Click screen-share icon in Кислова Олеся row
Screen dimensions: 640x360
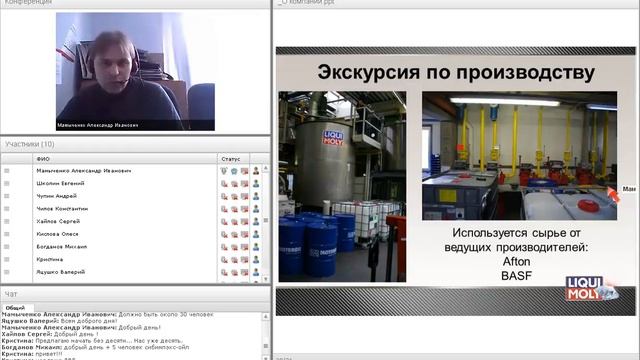point(244,234)
